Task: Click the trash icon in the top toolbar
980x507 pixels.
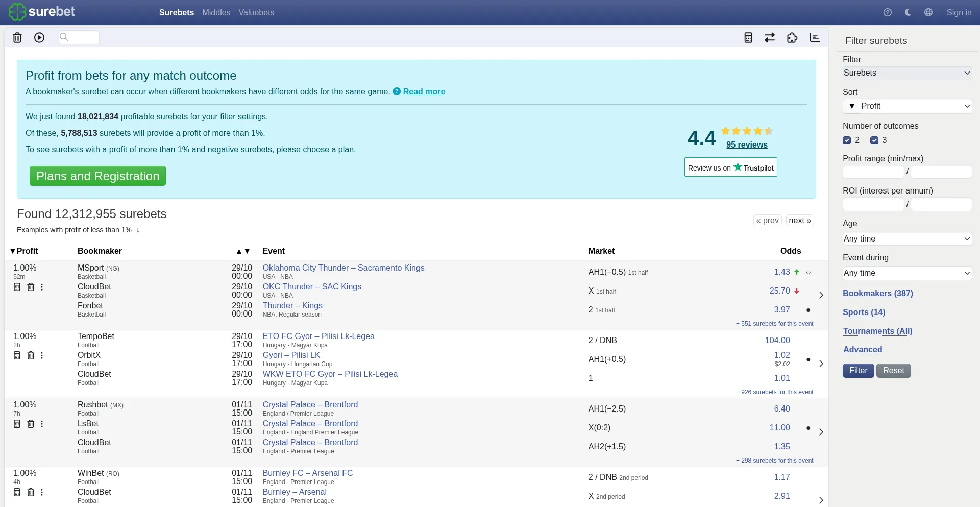Action: pyautogui.click(x=17, y=38)
